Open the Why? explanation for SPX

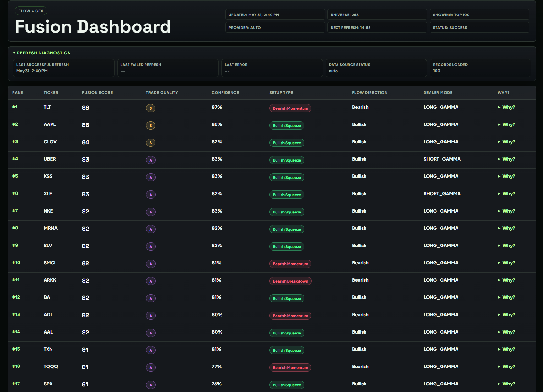[x=506, y=384]
